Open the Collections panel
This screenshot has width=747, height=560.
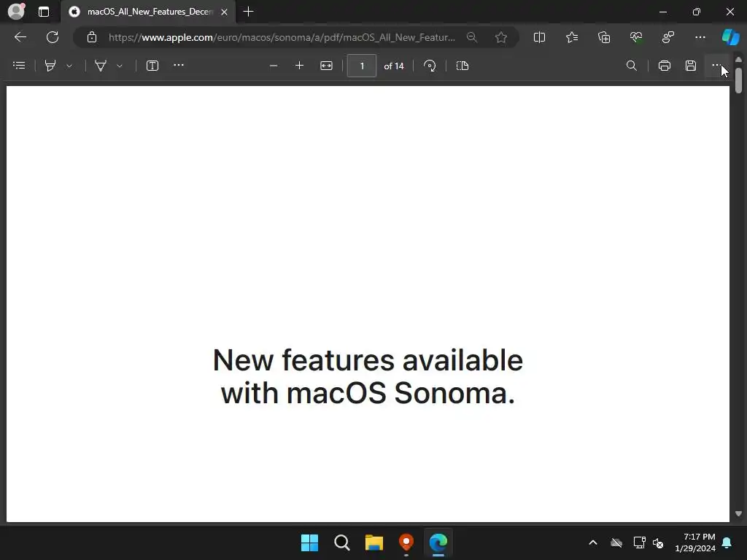tap(604, 37)
